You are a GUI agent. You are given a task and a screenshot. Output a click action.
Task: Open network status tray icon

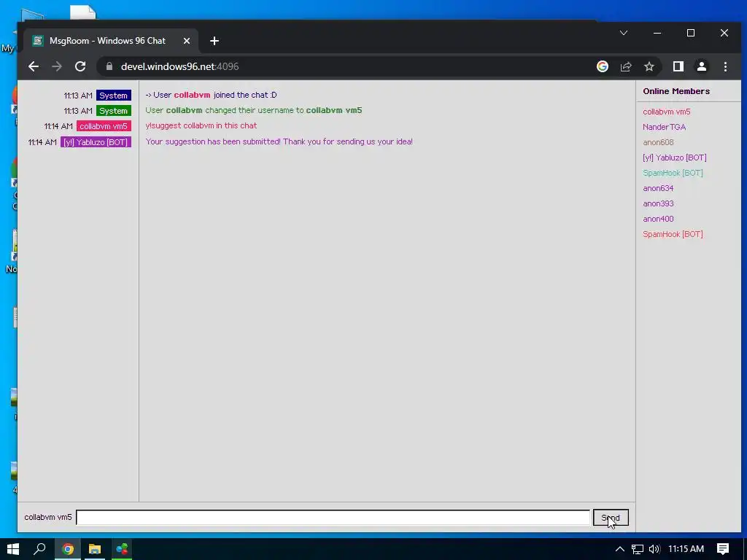(638, 549)
